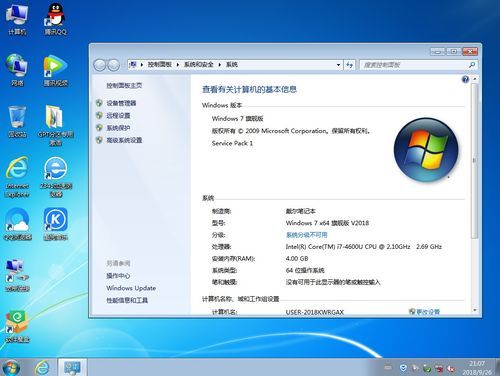Click the scrollbar down arrow

(475, 310)
